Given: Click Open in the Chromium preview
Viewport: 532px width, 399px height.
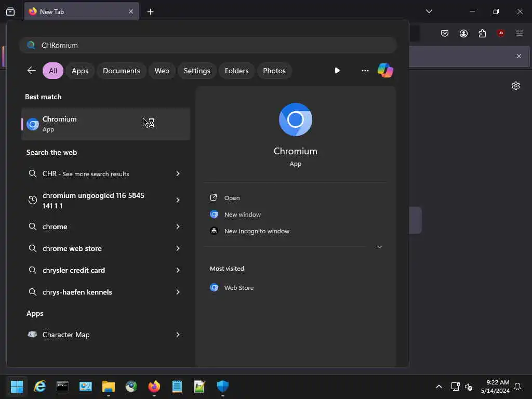Looking at the screenshot, I should (232, 198).
